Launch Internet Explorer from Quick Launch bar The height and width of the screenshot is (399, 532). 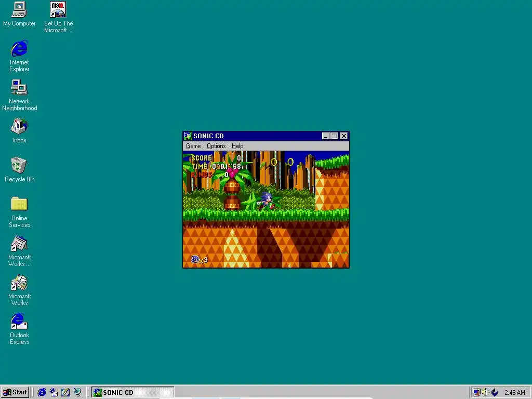coord(42,392)
